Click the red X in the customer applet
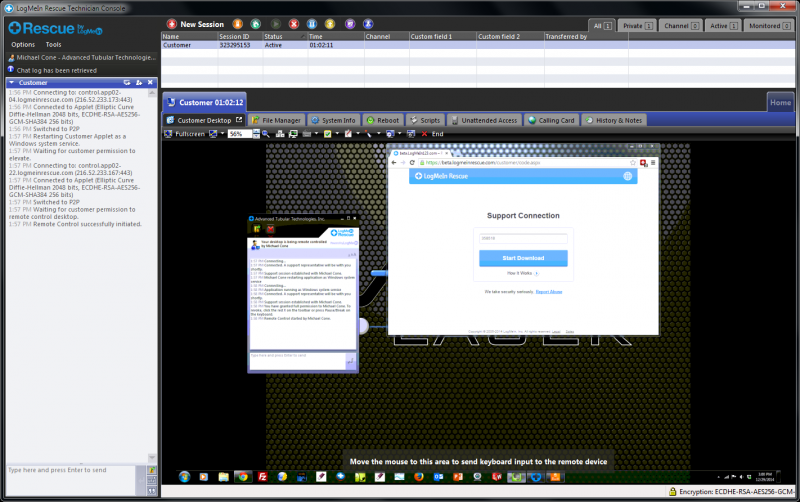Image resolution: width=800 pixels, height=502 pixels. coord(270,229)
